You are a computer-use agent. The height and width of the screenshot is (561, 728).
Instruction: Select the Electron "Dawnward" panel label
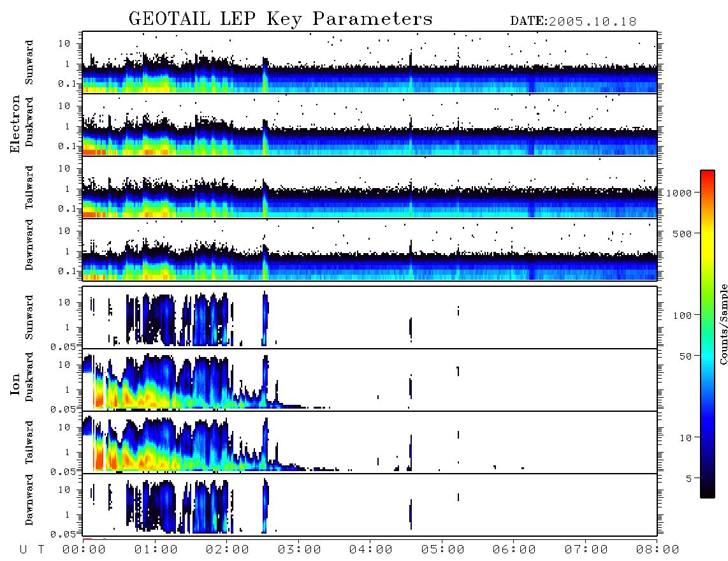click(29, 245)
